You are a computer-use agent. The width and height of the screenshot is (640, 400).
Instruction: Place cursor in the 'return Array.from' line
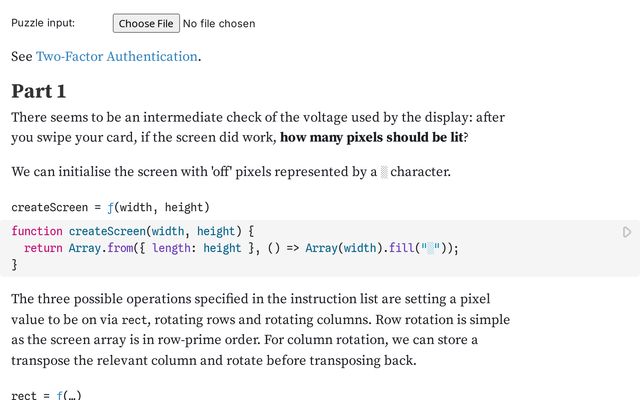200,248
